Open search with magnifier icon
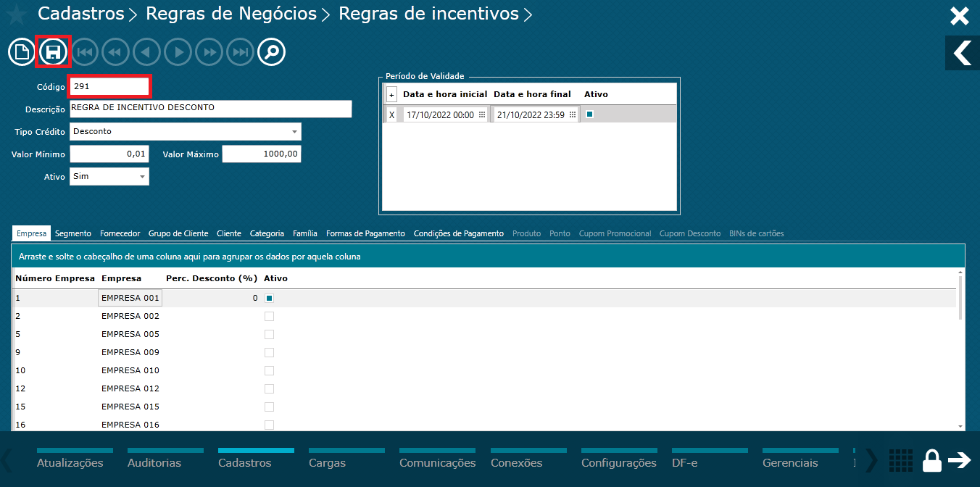 click(x=272, y=52)
